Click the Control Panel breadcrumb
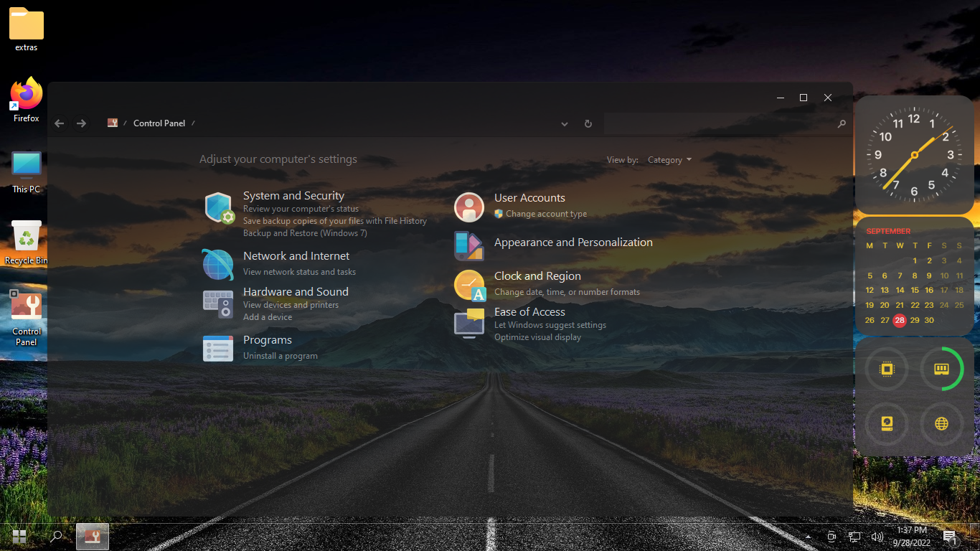Viewport: 980px width, 551px height. click(159, 123)
